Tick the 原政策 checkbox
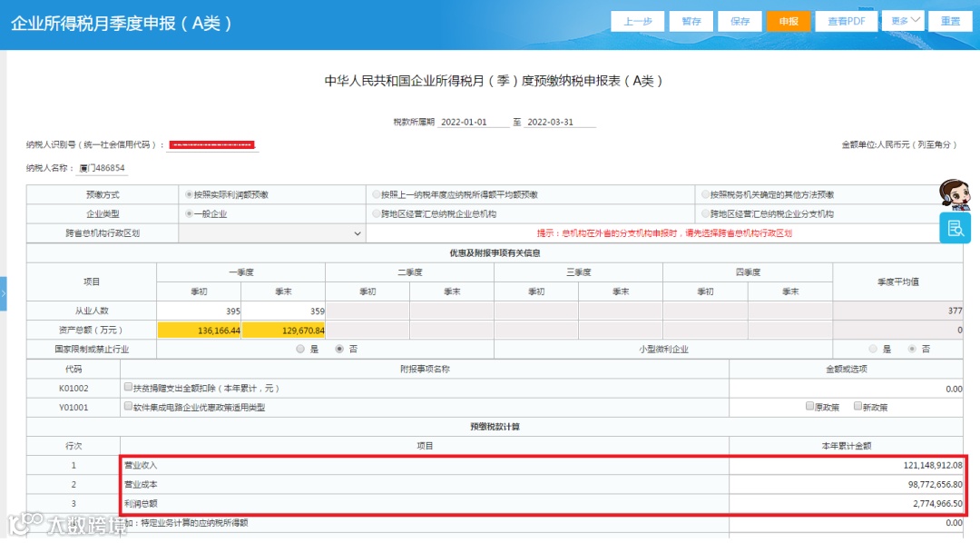 tap(810, 406)
